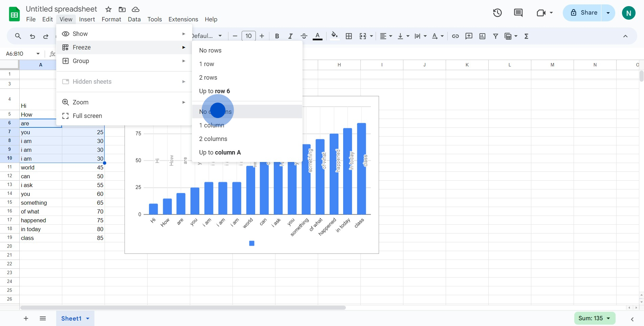Open the all sheets list icon
This screenshot has height=326, width=644.
pos(43,318)
